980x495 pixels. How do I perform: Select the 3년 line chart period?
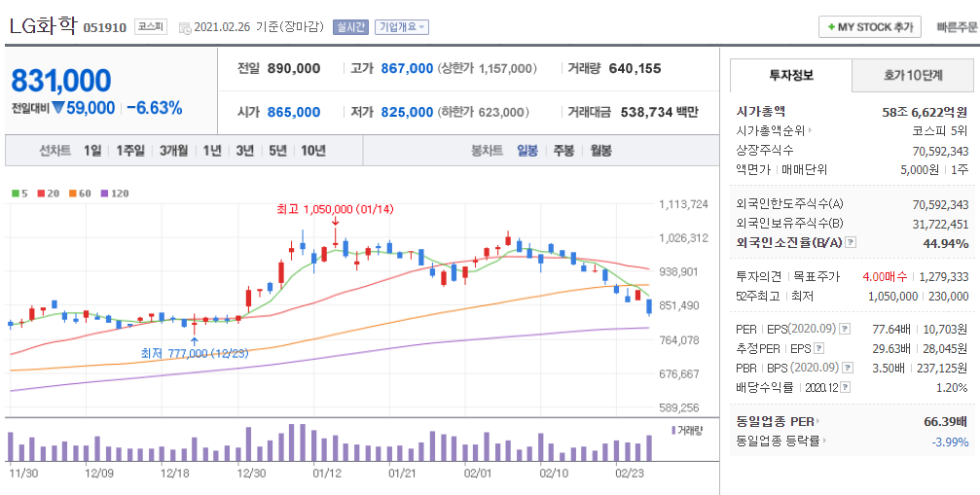[245, 151]
